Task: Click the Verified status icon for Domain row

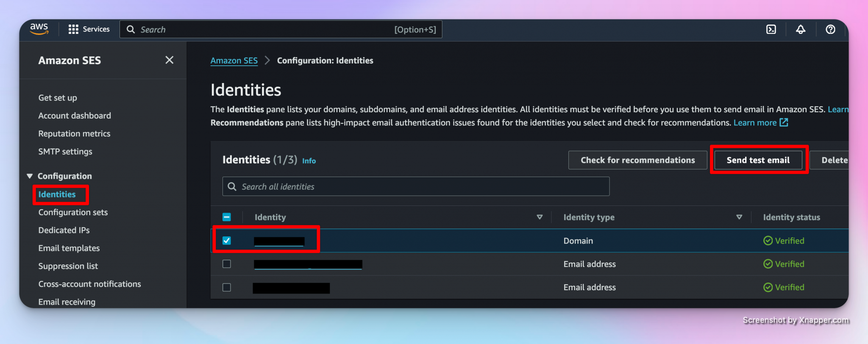Action: pos(768,241)
